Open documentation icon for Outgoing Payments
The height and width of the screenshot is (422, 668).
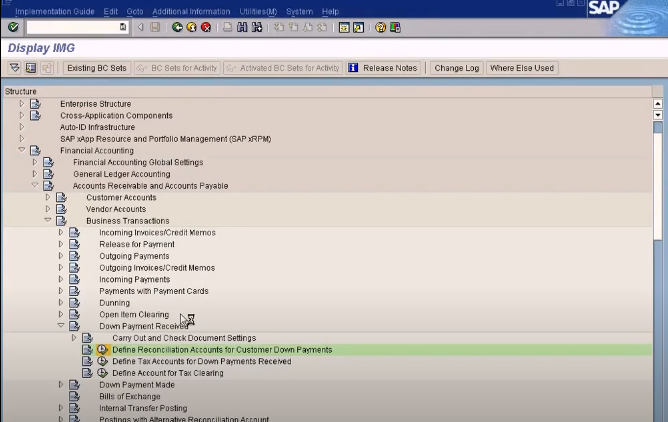75,256
